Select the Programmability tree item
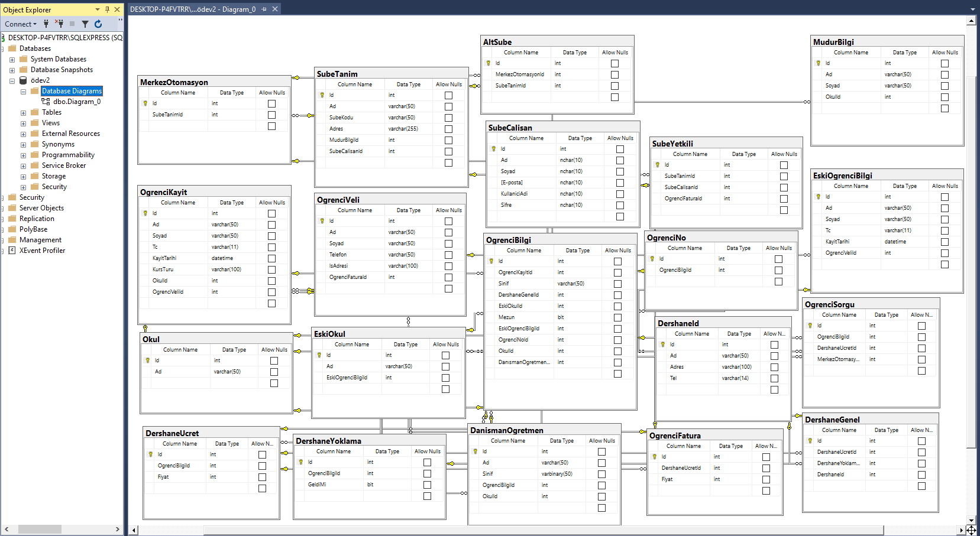Screen dimensions: 980x536 pyautogui.click(x=68, y=155)
